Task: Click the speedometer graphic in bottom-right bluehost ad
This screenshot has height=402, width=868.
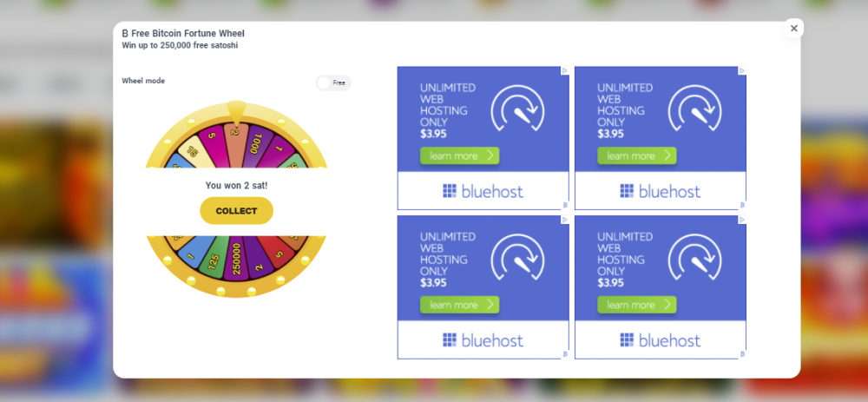Action: [x=695, y=258]
